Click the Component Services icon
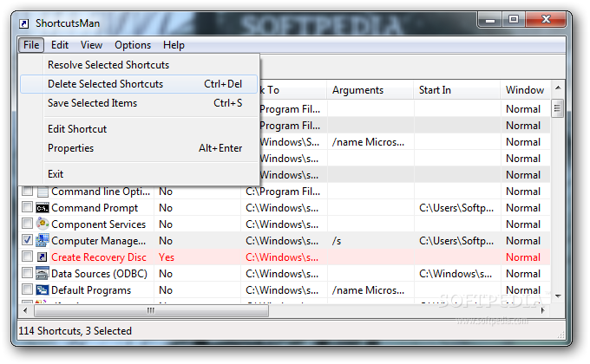 [x=43, y=224]
